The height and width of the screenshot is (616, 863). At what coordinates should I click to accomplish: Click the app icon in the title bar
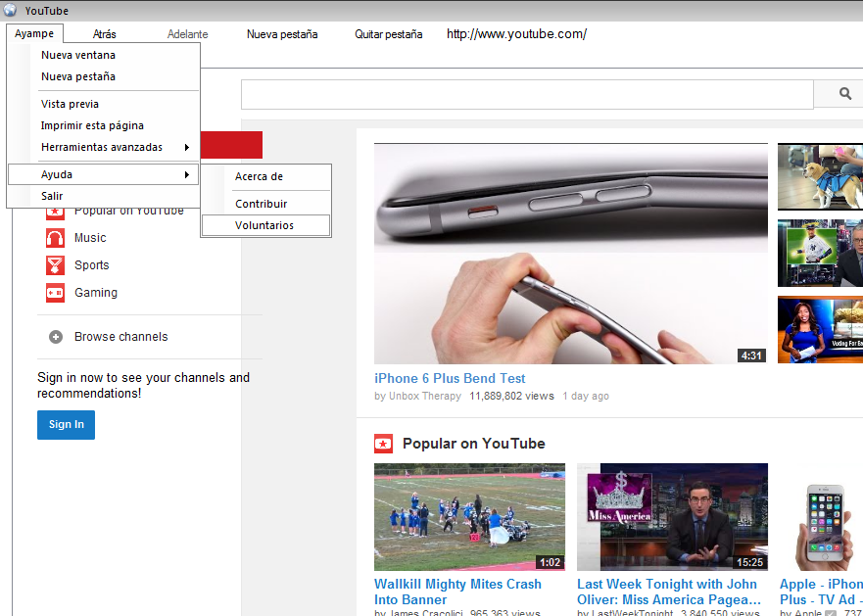pos(10,10)
